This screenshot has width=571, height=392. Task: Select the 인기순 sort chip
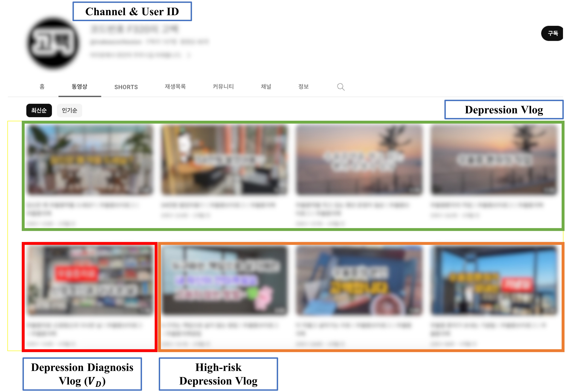pyautogui.click(x=69, y=111)
